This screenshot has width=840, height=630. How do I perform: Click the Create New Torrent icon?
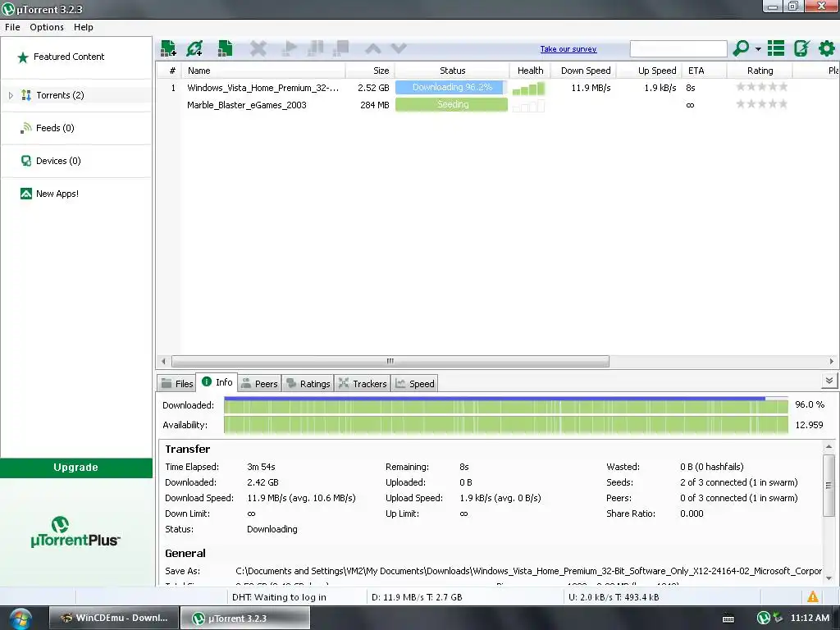point(225,48)
